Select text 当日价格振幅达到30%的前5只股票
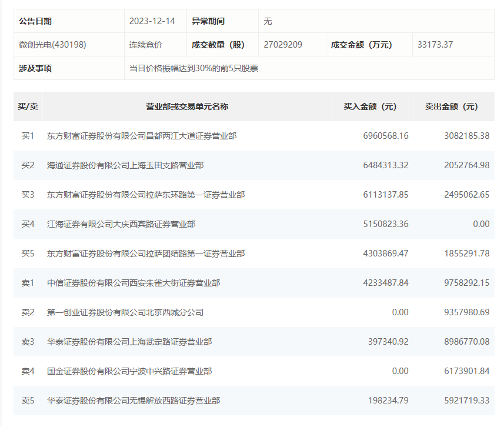 point(194,68)
